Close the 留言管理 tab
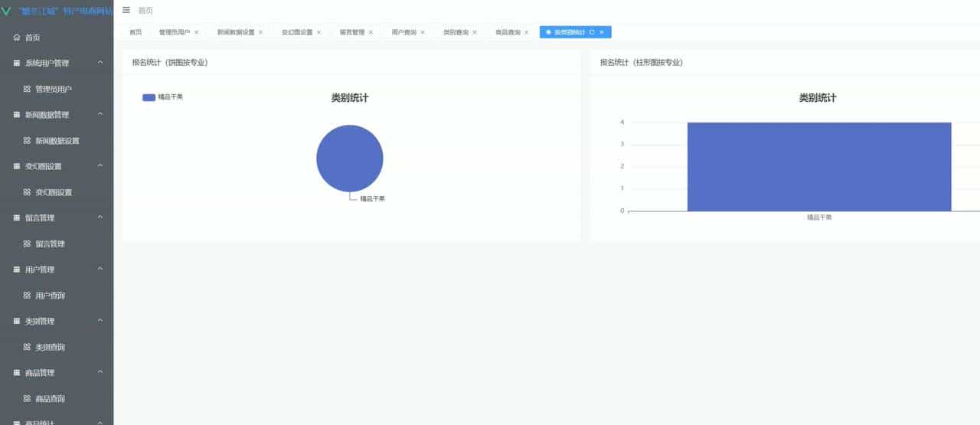 point(371,32)
